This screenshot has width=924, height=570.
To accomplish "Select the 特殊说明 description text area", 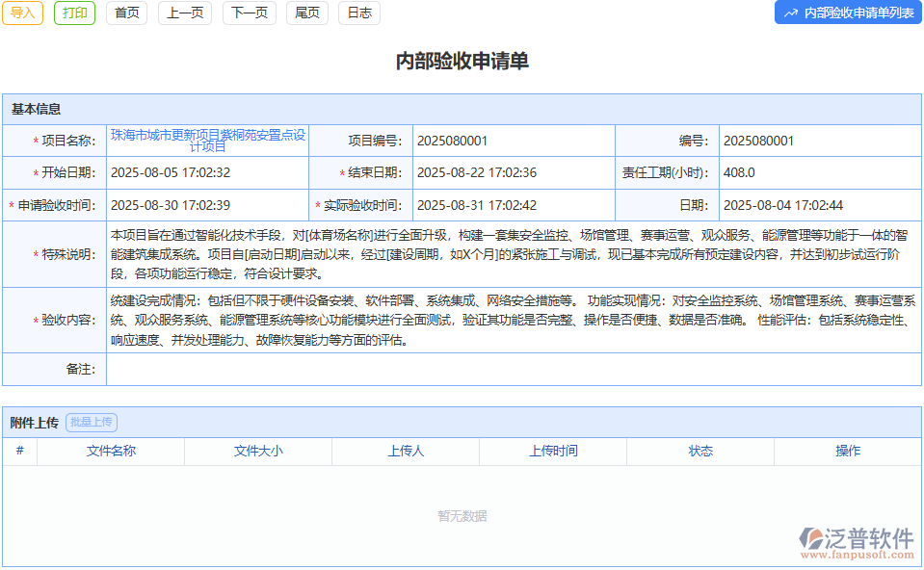I will coord(511,256).
